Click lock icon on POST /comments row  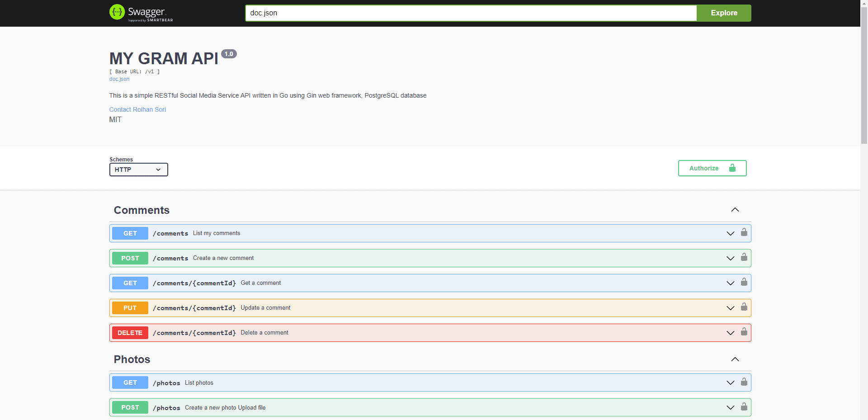(744, 257)
